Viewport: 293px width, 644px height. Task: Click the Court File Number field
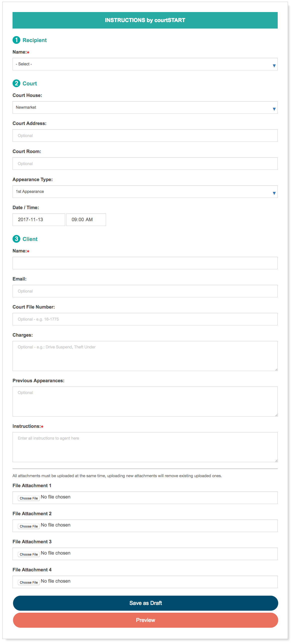pyautogui.click(x=145, y=319)
